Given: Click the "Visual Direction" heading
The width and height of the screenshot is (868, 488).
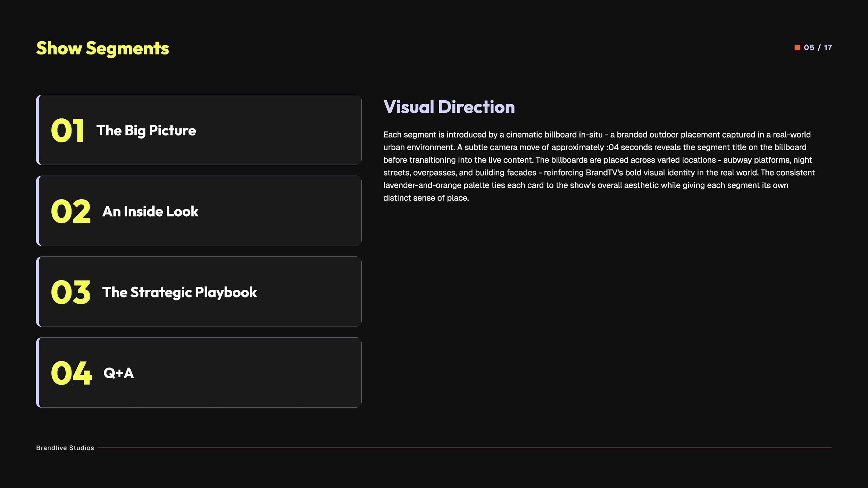Looking at the screenshot, I should [449, 107].
